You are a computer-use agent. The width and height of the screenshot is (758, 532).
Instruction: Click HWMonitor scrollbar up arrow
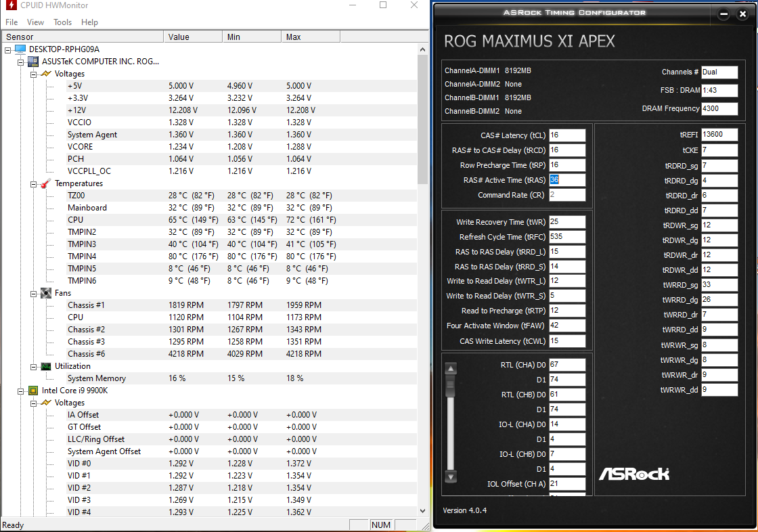click(x=422, y=49)
